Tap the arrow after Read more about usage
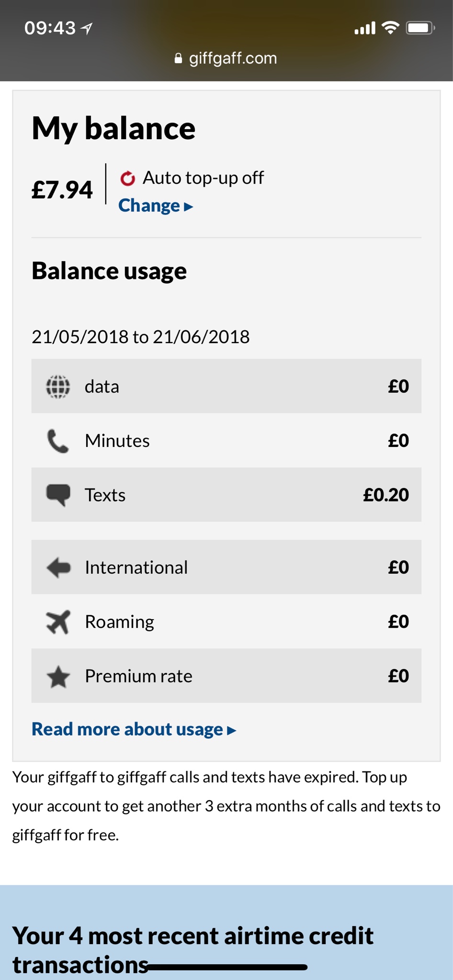453x980 pixels. tap(232, 730)
